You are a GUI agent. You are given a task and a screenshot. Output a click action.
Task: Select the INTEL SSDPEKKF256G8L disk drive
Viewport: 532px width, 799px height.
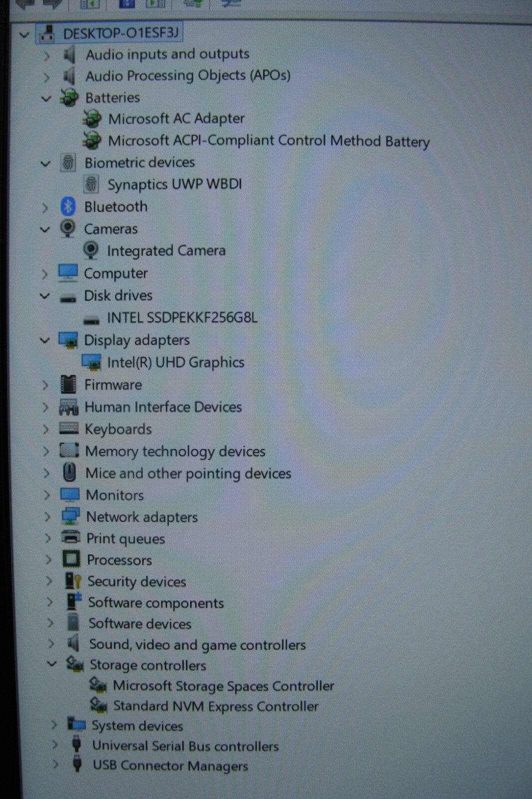click(182, 318)
